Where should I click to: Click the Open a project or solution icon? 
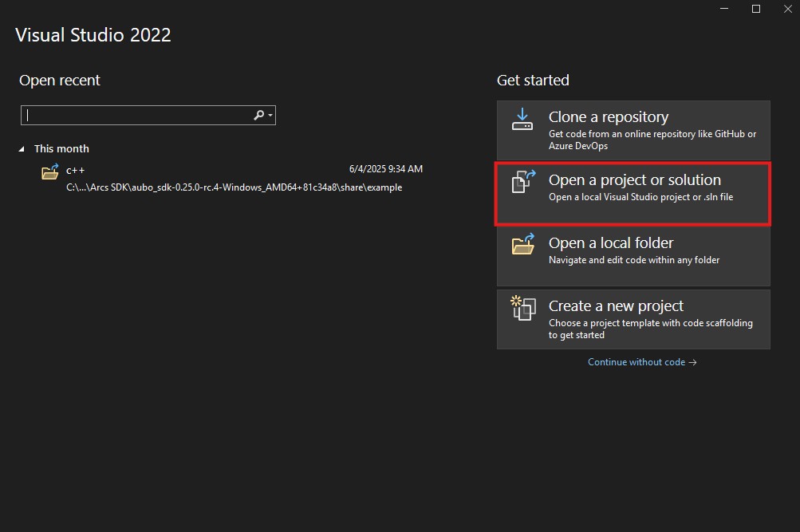(523, 182)
